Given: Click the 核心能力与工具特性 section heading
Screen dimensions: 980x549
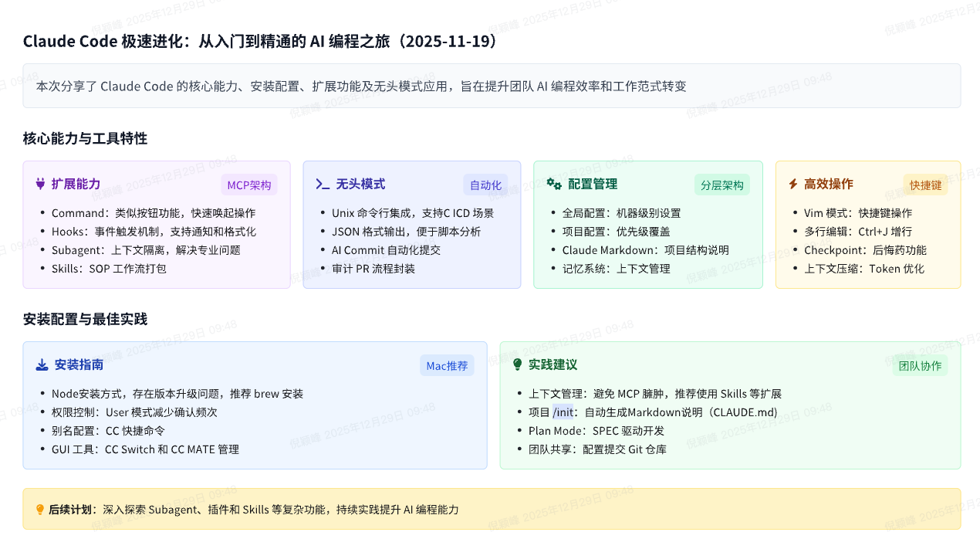Looking at the screenshot, I should pos(85,139).
